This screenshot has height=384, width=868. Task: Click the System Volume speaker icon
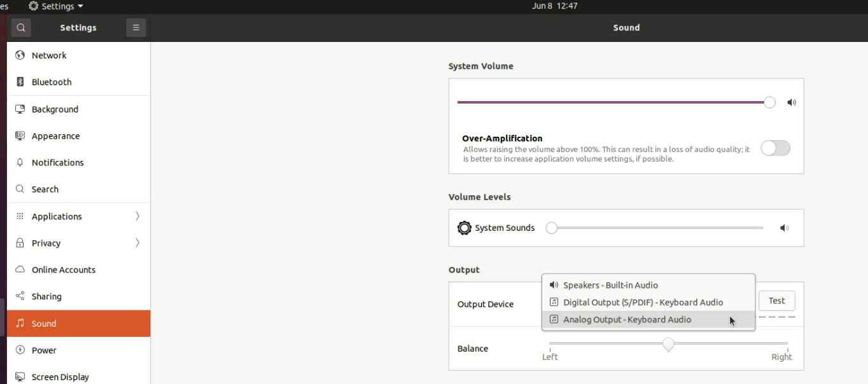(792, 102)
